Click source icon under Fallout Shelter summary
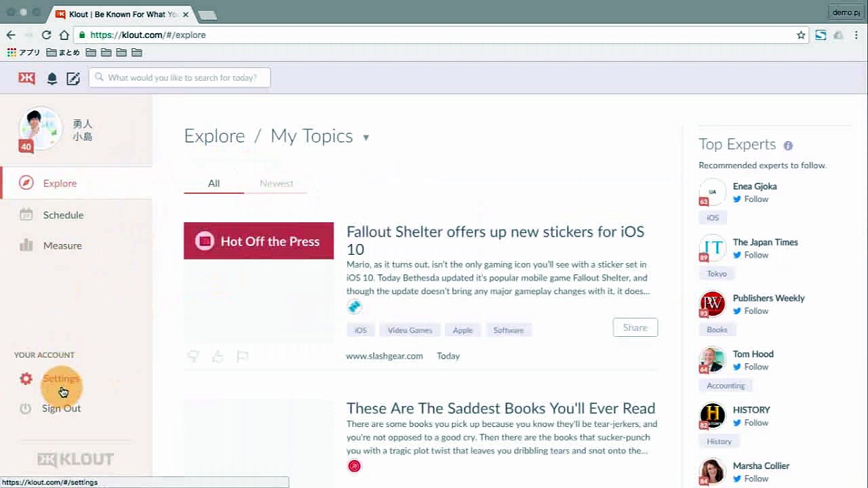This screenshot has width=868, height=488. point(354,307)
